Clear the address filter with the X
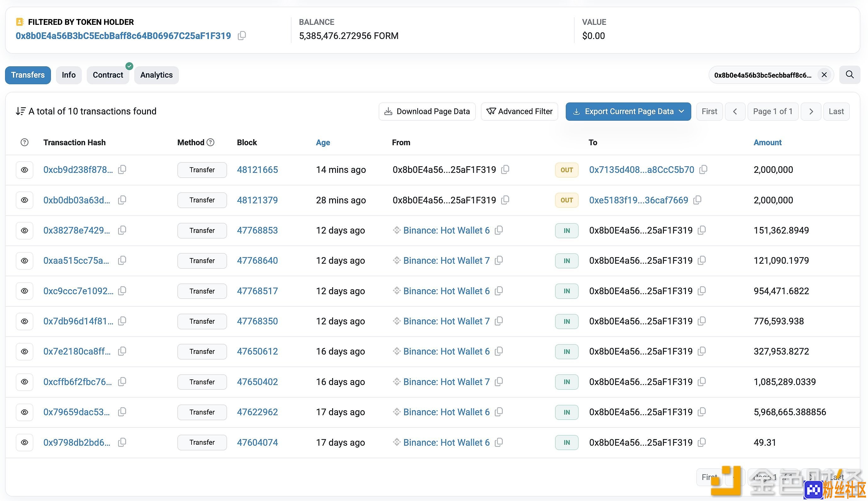 point(824,75)
